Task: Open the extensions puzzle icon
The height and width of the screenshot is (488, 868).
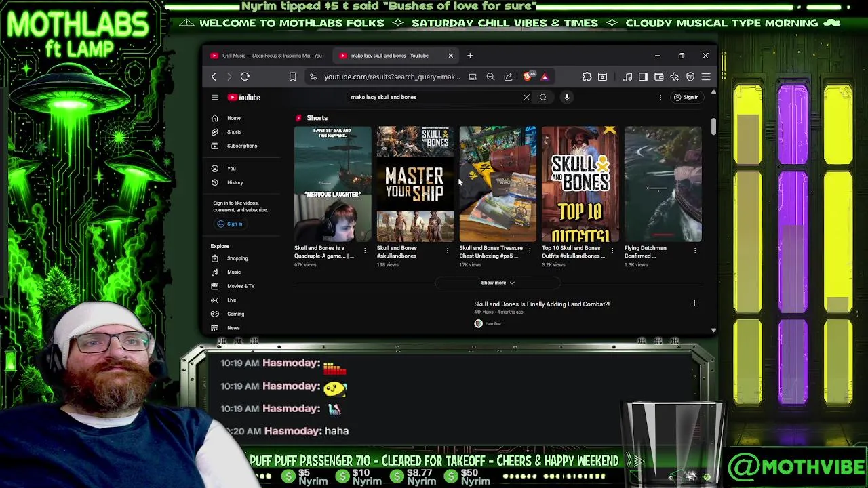Action: click(x=587, y=77)
